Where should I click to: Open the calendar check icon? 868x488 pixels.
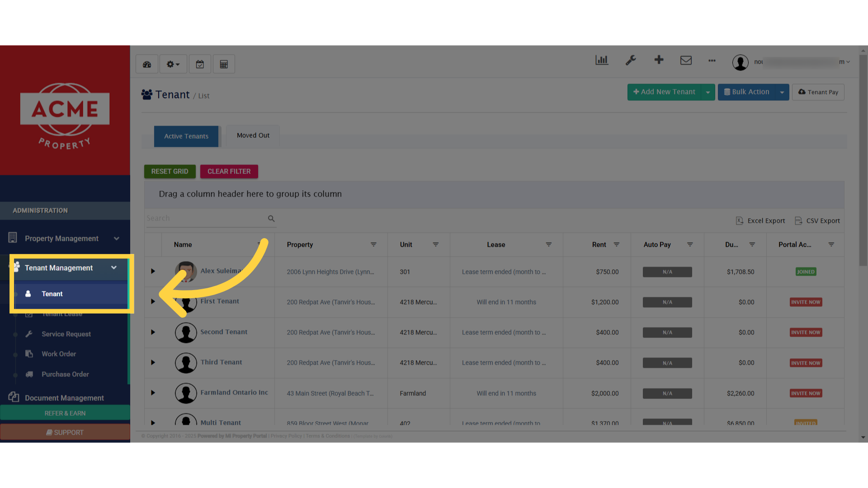(x=200, y=64)
